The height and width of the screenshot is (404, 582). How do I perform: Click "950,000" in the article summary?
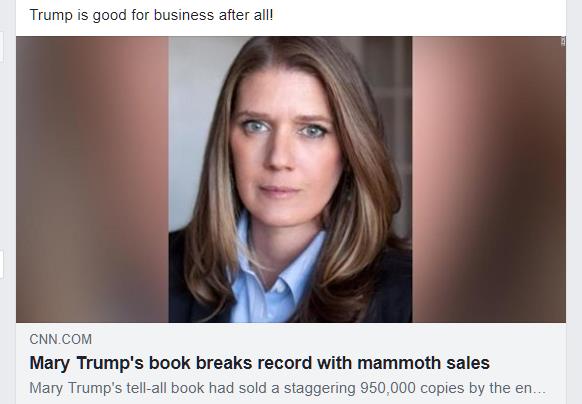[x=388, y=388]
